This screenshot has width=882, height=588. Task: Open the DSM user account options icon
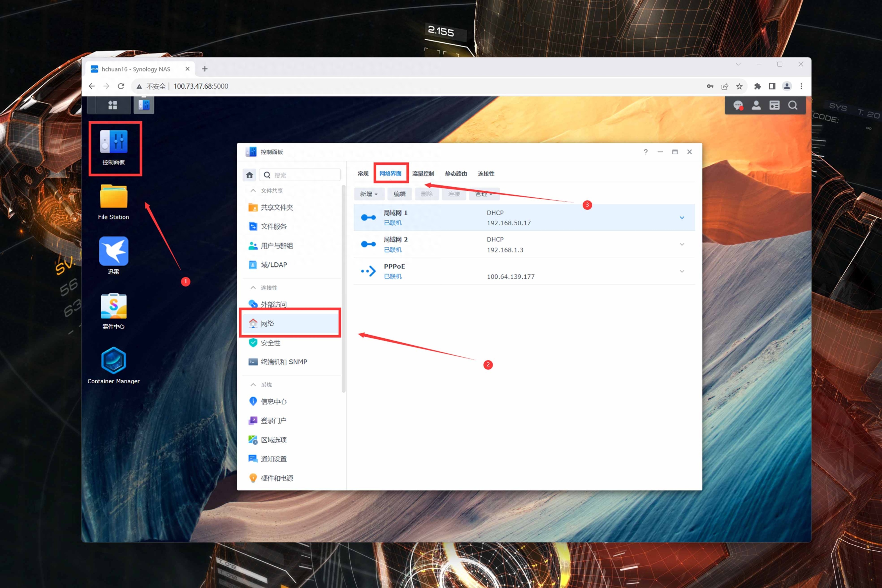(756, 105)
